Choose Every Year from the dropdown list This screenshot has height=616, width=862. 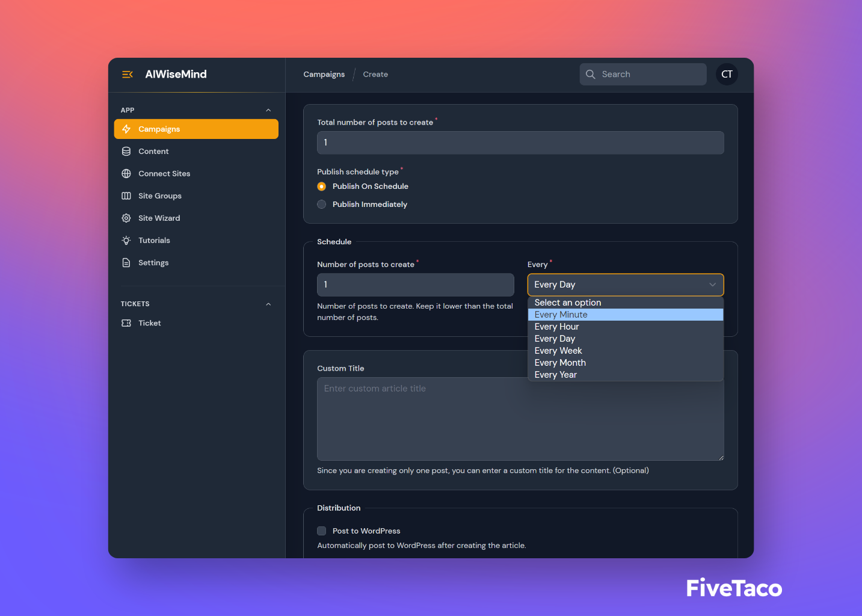tap(626, 375)
